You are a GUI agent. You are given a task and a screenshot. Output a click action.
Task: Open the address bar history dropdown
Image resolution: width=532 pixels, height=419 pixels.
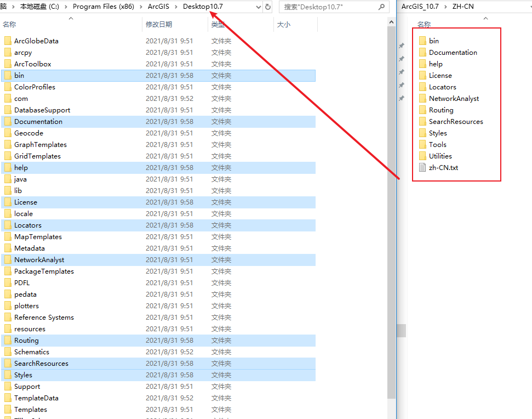[259, 7]
